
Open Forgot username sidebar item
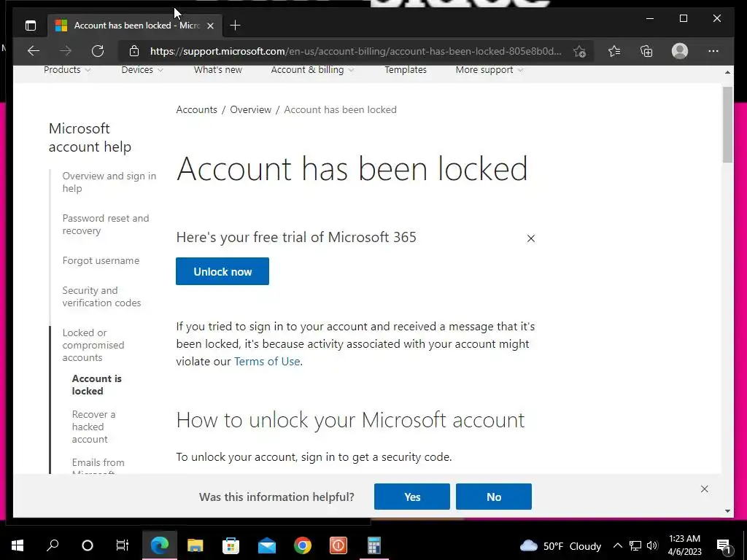click(x=101, y=260)
